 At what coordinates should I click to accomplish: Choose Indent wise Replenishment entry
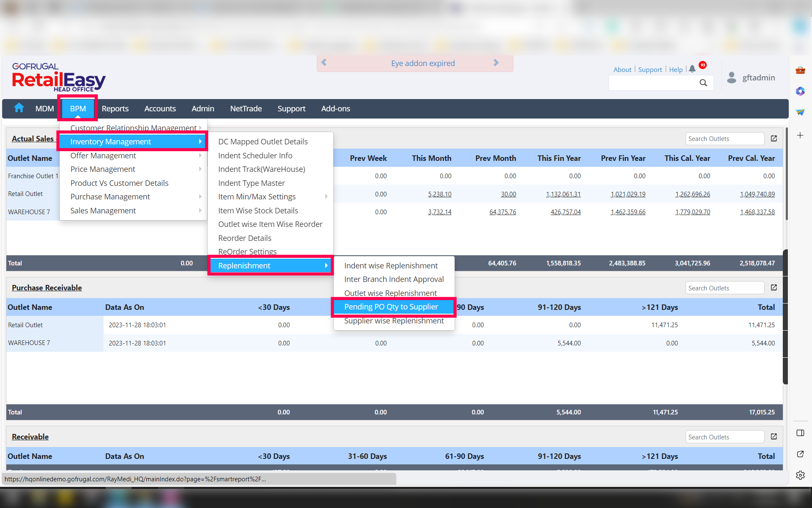coord(391,266)
